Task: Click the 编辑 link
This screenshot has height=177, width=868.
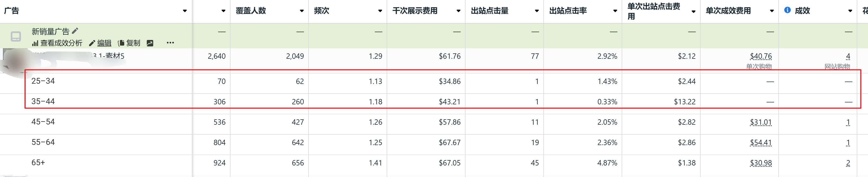Action: [x=104, y=43]
